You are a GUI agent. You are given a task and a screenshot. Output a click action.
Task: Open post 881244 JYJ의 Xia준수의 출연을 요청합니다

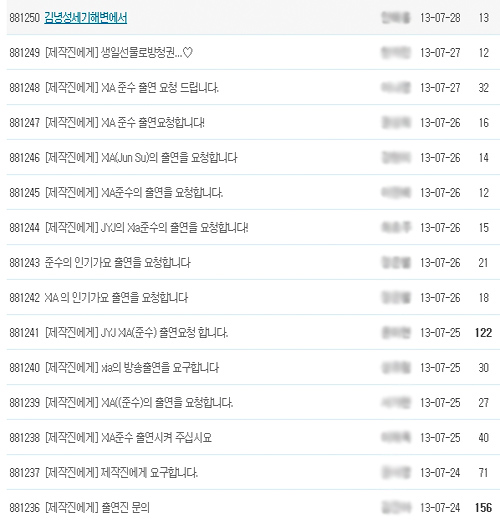(x=146, y=228)
